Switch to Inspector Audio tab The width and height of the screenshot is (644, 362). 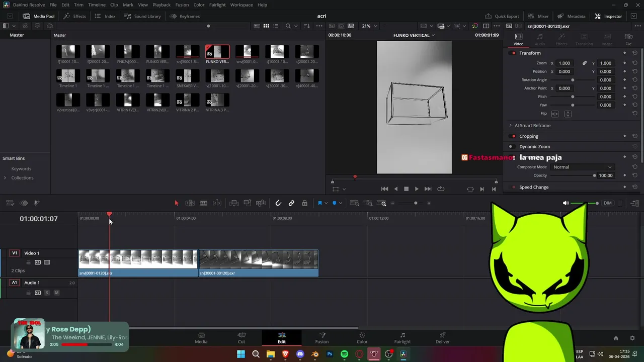(540, 39)
